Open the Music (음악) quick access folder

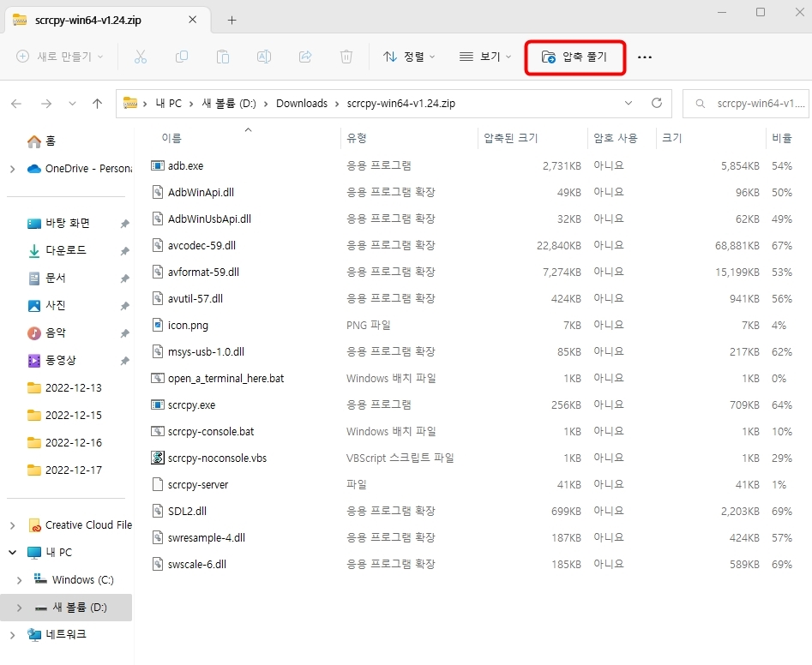(46, 332)
